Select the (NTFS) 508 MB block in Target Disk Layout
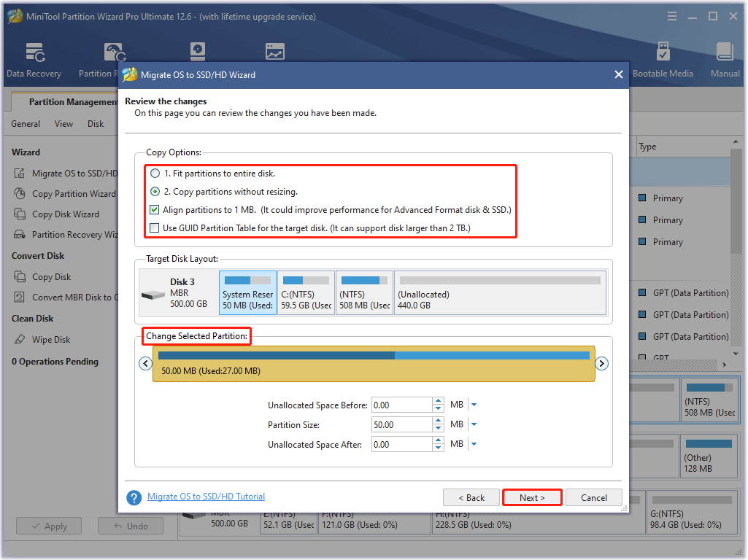748x560 pixels. (x=364, y=292)
